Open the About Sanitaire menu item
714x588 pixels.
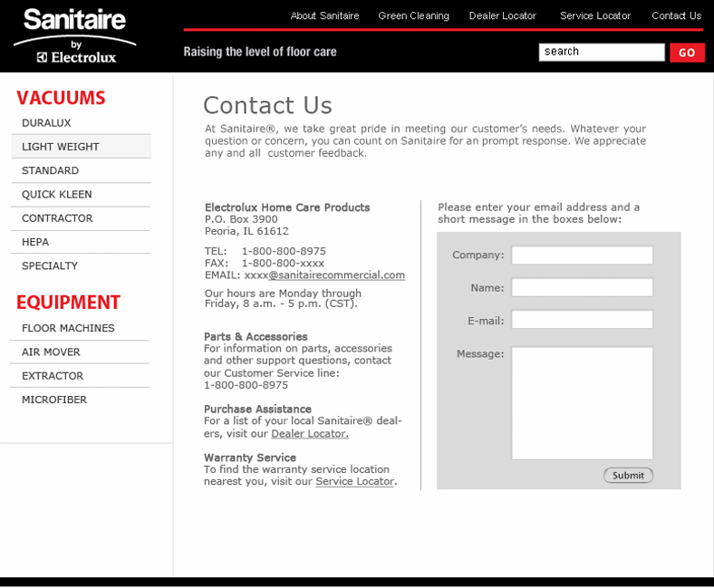coord(324,16)
